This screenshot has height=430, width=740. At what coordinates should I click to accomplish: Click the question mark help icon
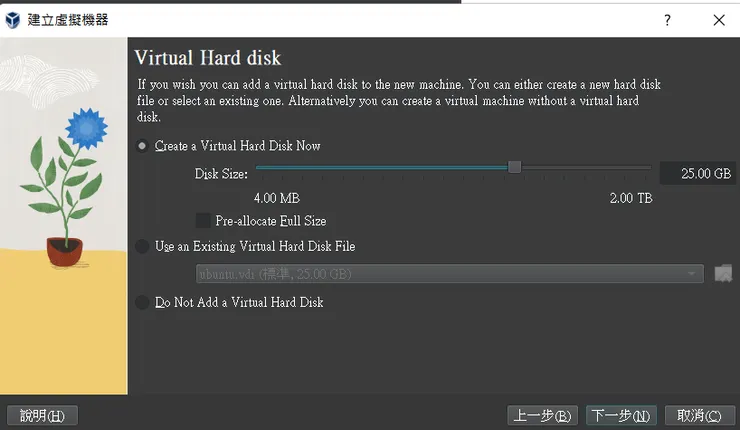tap(667, 19)
